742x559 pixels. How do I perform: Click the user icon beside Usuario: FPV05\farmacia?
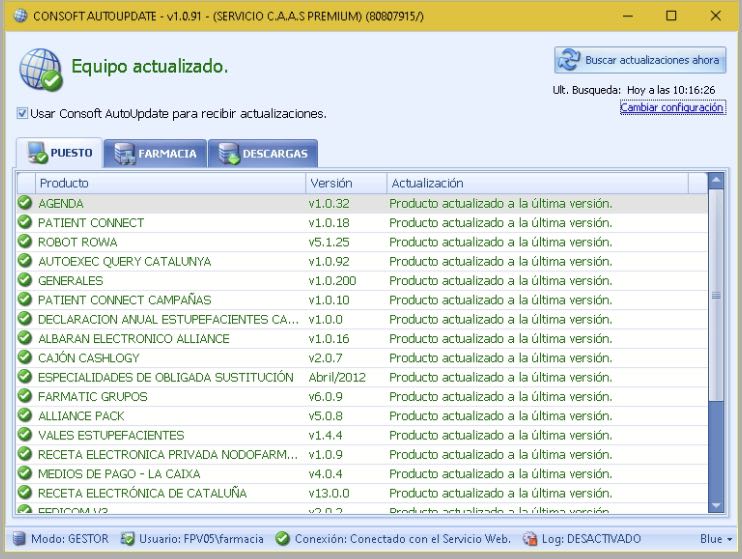127,539
